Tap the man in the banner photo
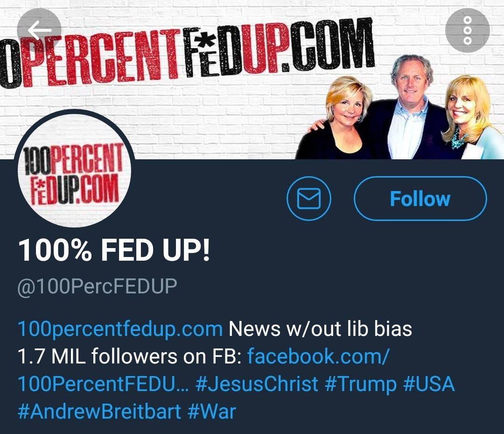Image resolution: width=504 pixels, height=434 pixels. pyautogui.click(x=410, y=107)
